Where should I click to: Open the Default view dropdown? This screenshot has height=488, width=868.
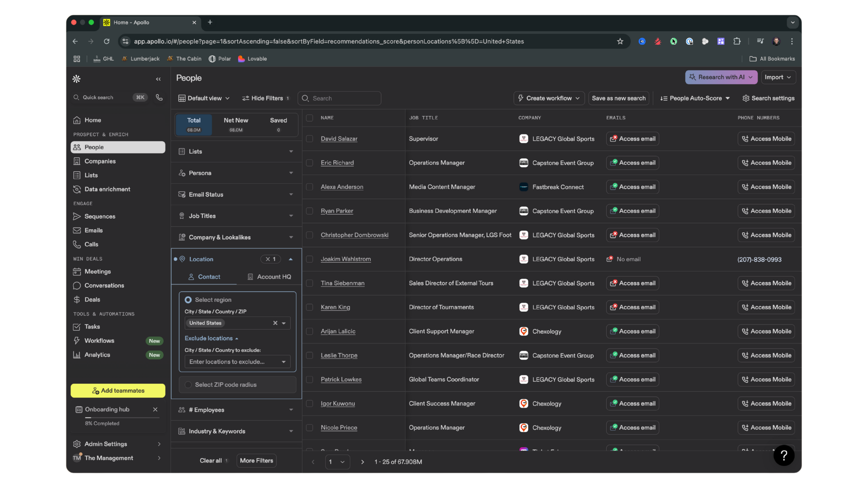(x=204, y=98)
